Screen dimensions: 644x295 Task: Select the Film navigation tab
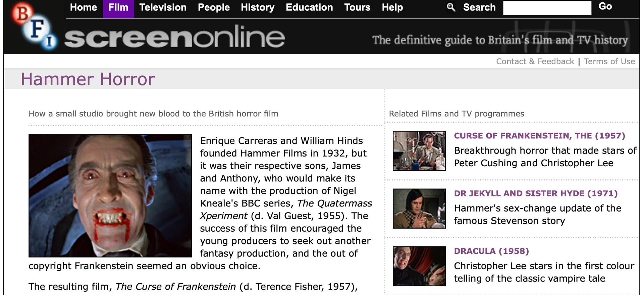pyautogui.click(x=118, y=7)
